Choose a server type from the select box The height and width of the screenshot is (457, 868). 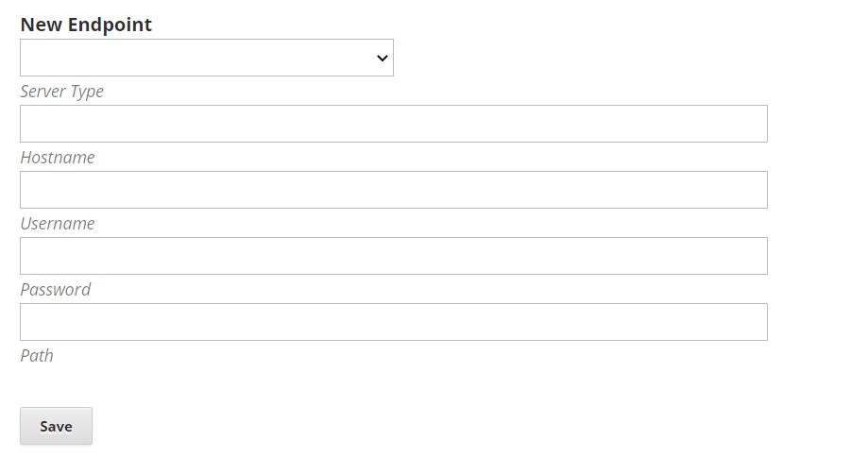pos(207,58)
